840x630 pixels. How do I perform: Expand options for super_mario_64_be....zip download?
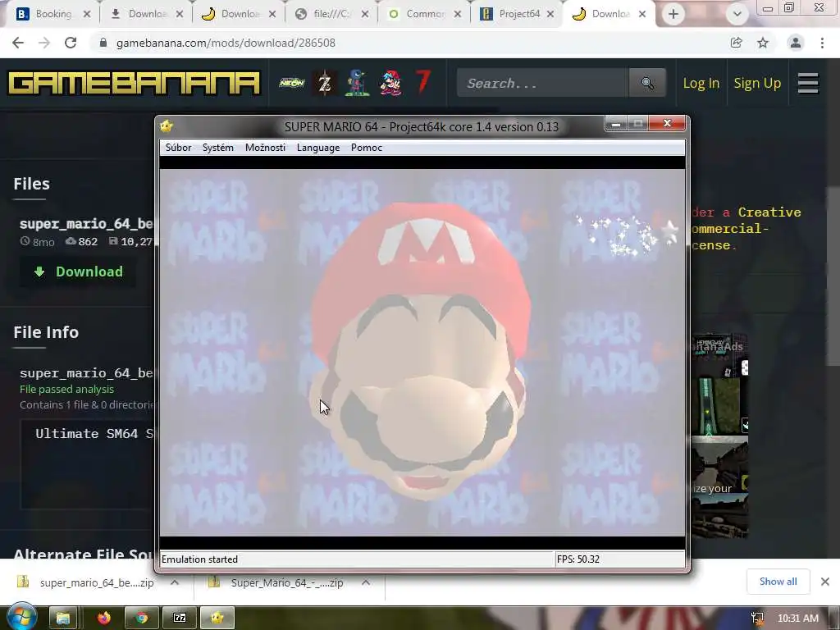click(x=175, y=582)
